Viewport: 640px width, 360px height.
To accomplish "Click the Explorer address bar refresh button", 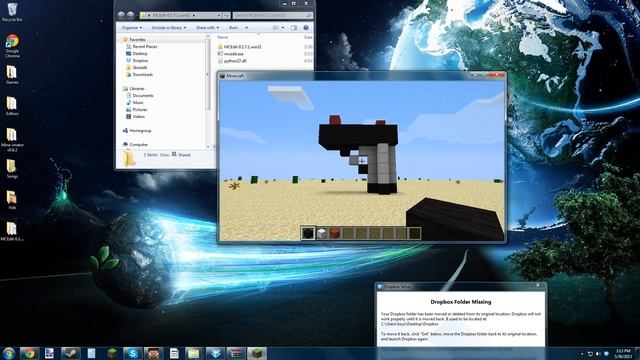I will point(226,15).
